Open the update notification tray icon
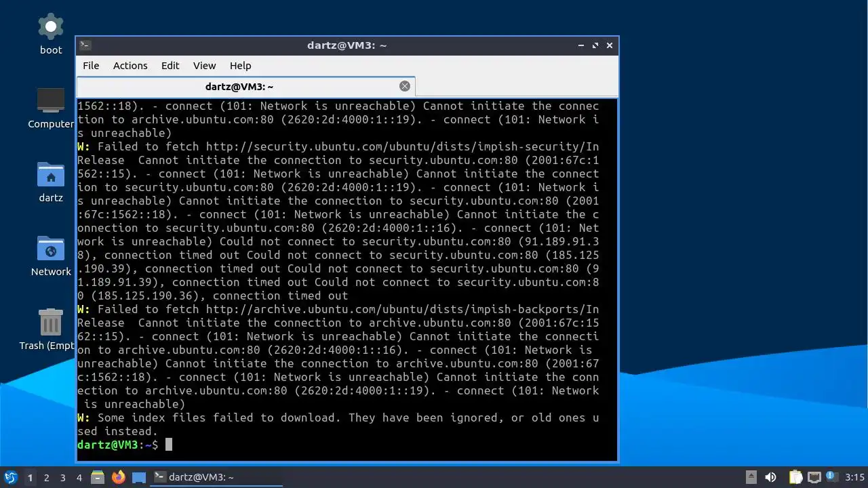The height and width of the screenshot is (488, 868). pos(831,477)
